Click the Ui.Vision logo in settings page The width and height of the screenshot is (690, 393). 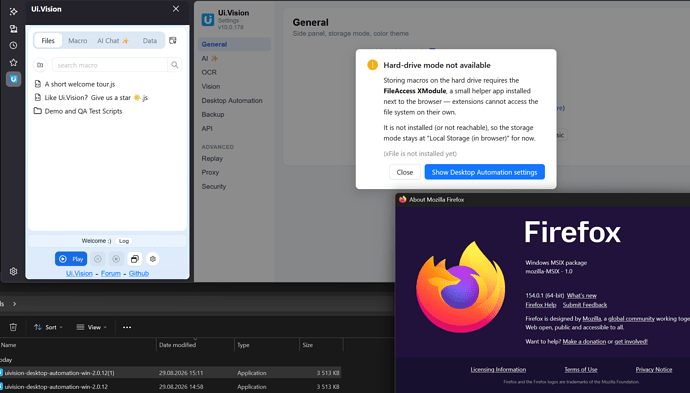click(x=208, y=20)
